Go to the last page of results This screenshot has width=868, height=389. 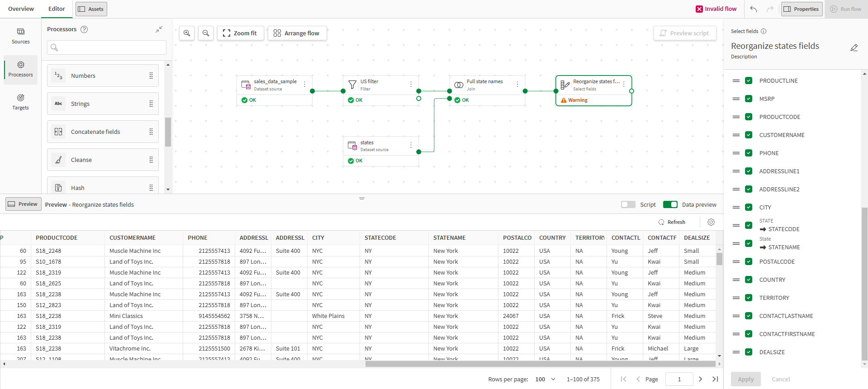(715, 379)
